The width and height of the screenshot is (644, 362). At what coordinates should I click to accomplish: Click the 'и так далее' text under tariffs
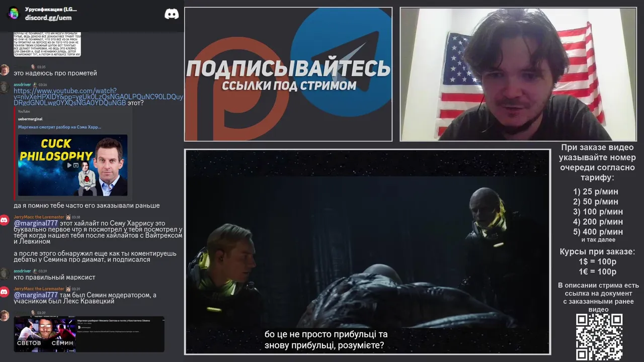(598, 240)
